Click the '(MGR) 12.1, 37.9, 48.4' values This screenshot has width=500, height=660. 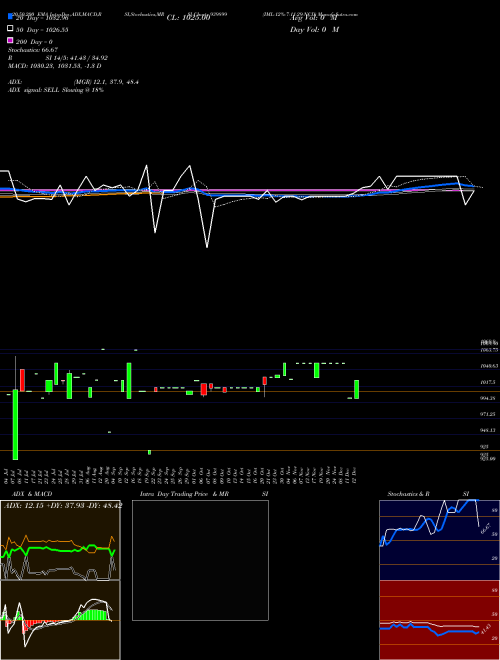pos(106,82)
